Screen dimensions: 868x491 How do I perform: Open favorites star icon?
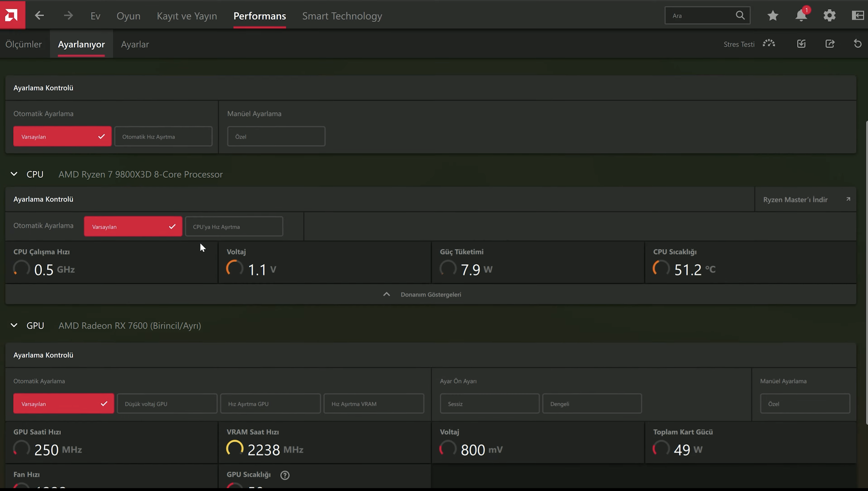[x=773, y=15]
